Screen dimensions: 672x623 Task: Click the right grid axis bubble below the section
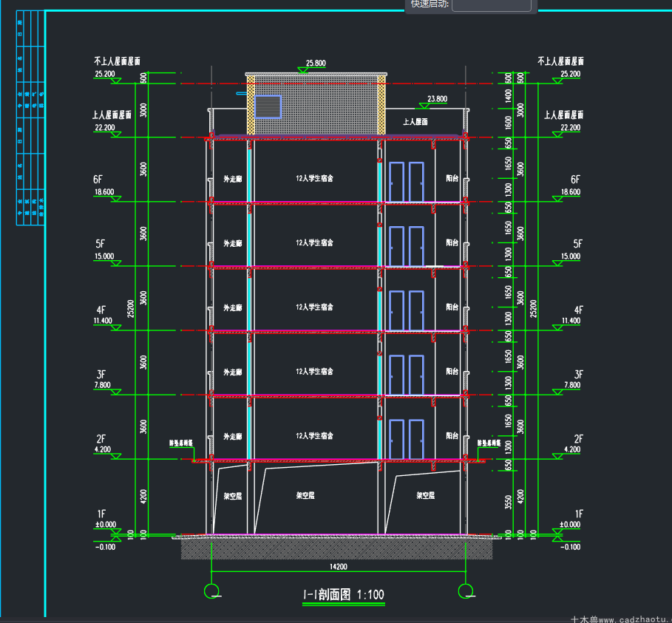point(466,591)
